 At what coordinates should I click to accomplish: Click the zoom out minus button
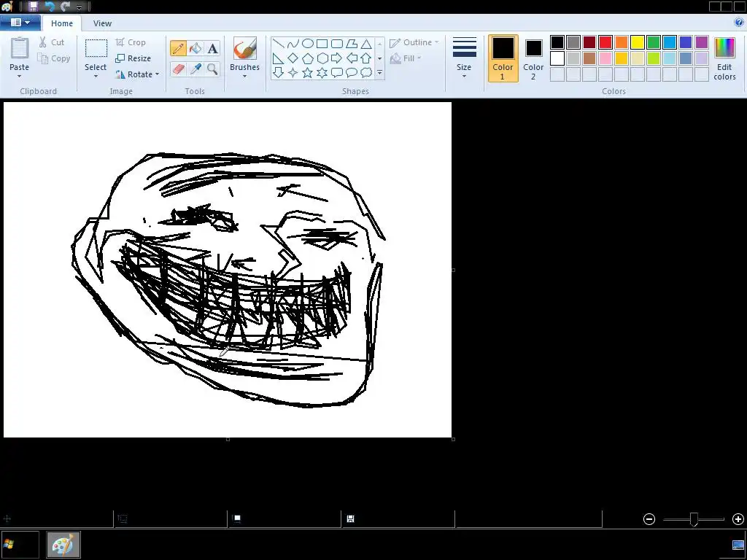(649, 519)
